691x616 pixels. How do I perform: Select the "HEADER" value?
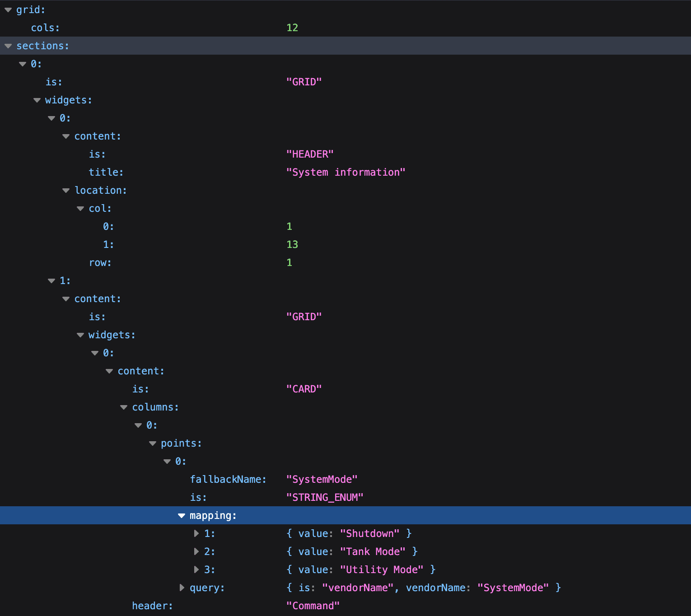point(310,154)
